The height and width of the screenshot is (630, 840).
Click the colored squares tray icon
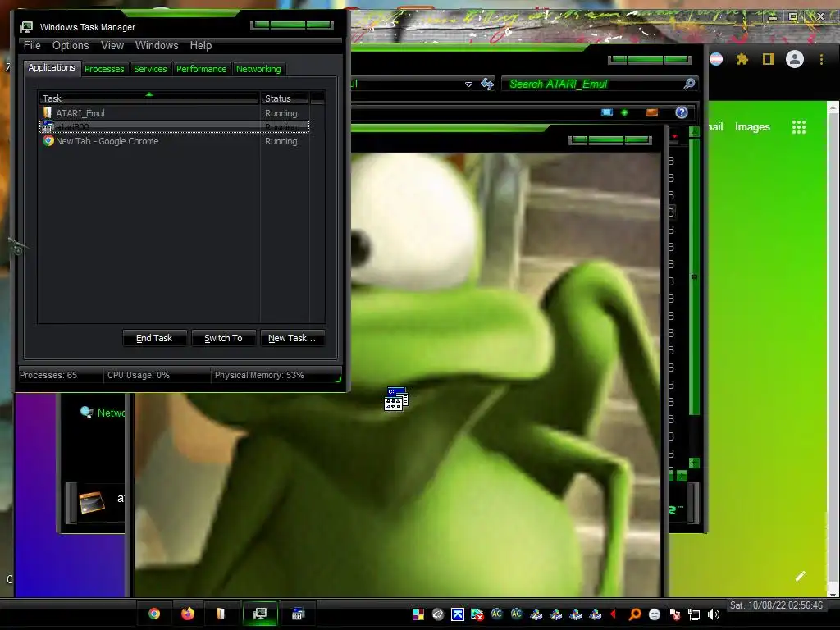(x=418, y=614)
